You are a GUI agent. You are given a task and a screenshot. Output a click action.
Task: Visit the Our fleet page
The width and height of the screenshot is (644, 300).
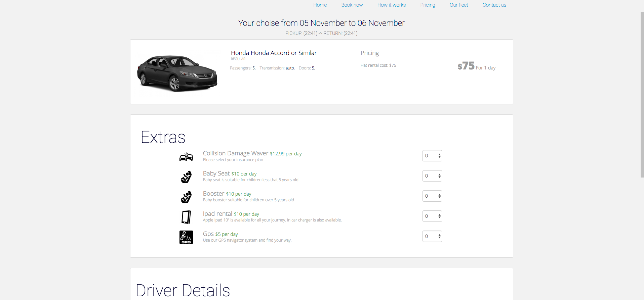click(x=459, y=5)
